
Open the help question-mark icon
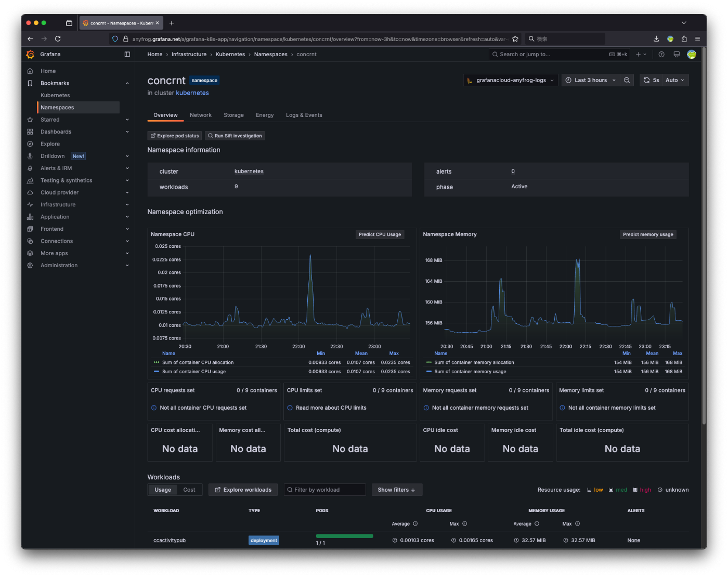tap(661, 54)
